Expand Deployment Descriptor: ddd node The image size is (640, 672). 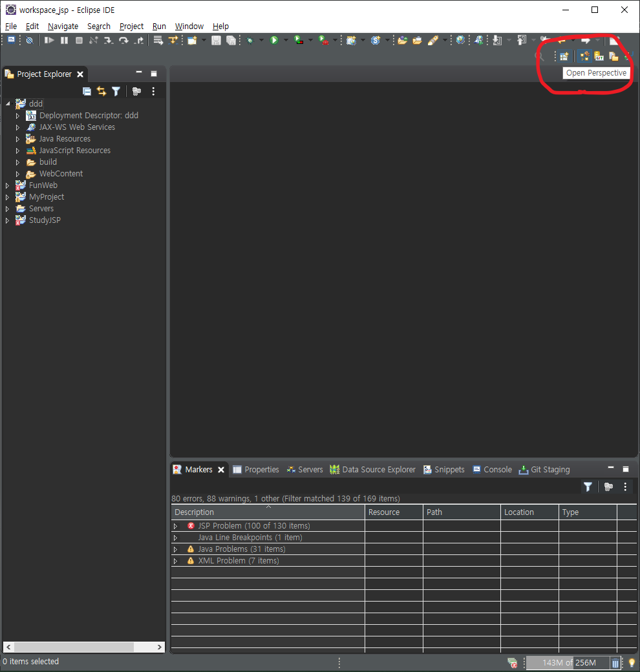click(x=17, y=116)
